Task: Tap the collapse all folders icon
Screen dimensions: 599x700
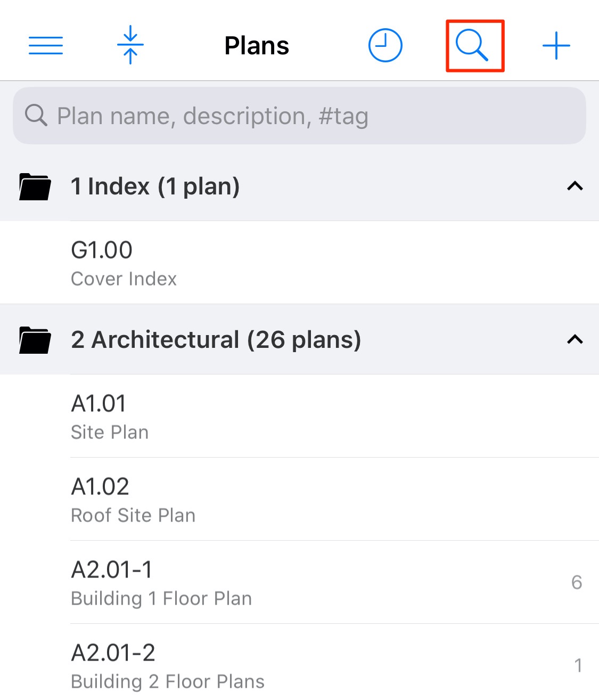Action: click(x=130, y=45)
